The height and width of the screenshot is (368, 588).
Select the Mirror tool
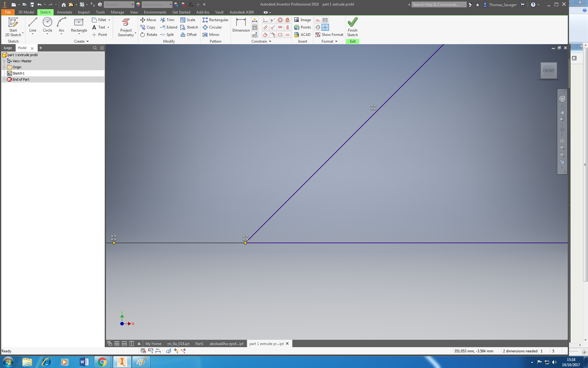point(211,35)
